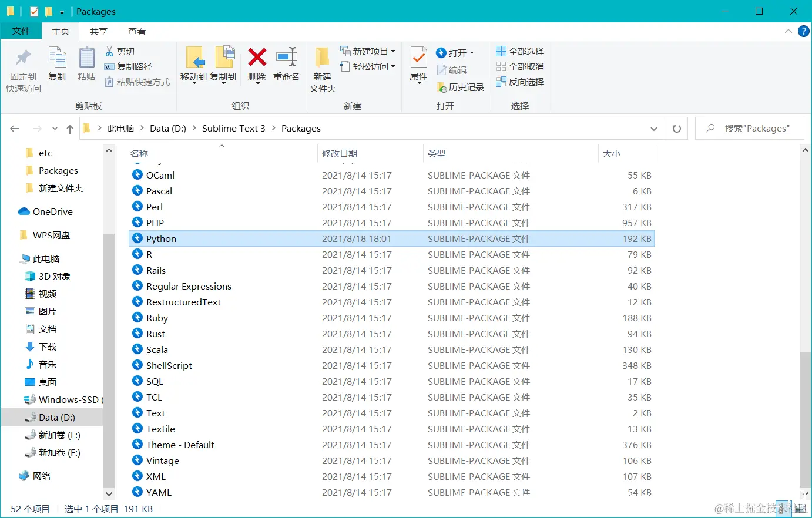
Task: Click Paste shortcut (粘贴快捷方式)
Action: 137,82
